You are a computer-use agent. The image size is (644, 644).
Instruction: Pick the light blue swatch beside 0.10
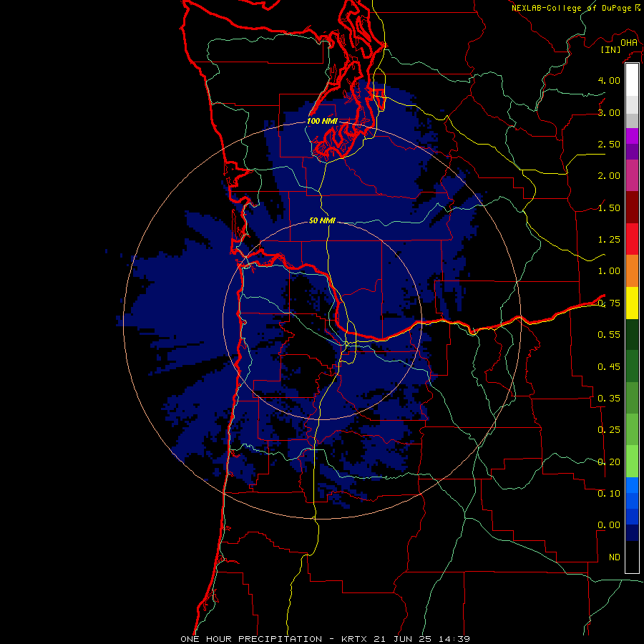pyautogui.click(x=632, y=485)
